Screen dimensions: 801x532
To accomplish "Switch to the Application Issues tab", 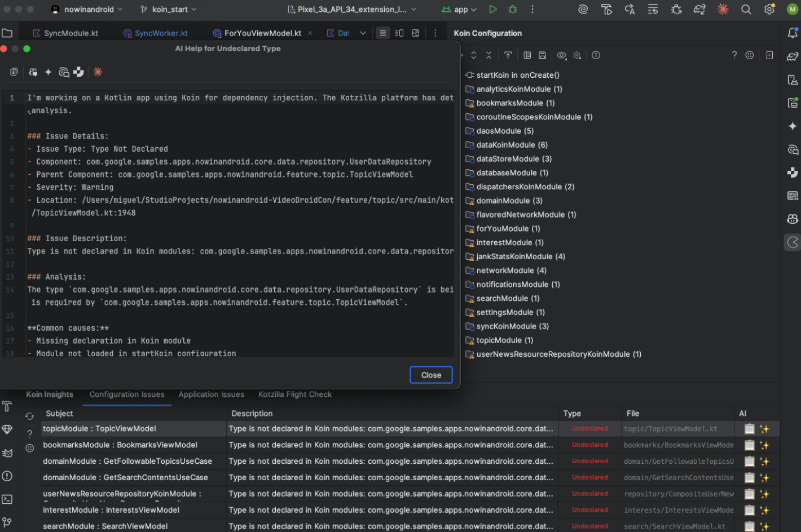I will (212, 394).
